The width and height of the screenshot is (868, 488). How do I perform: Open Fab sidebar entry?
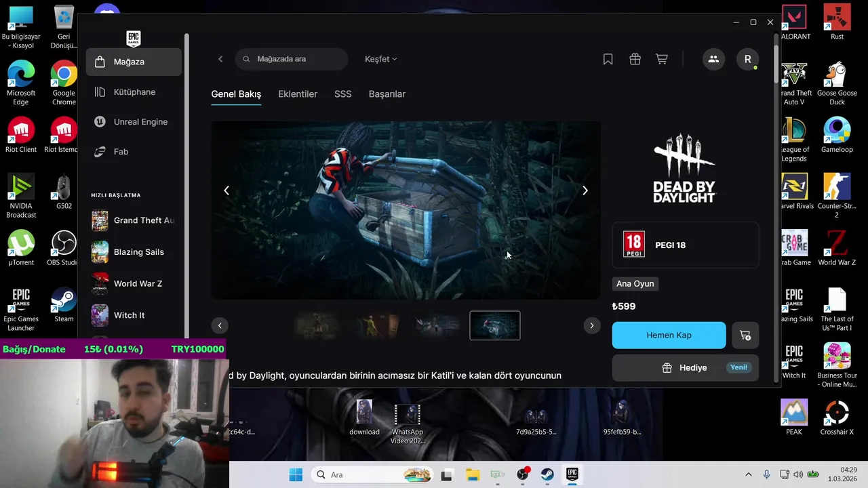[x=134, y=152]
